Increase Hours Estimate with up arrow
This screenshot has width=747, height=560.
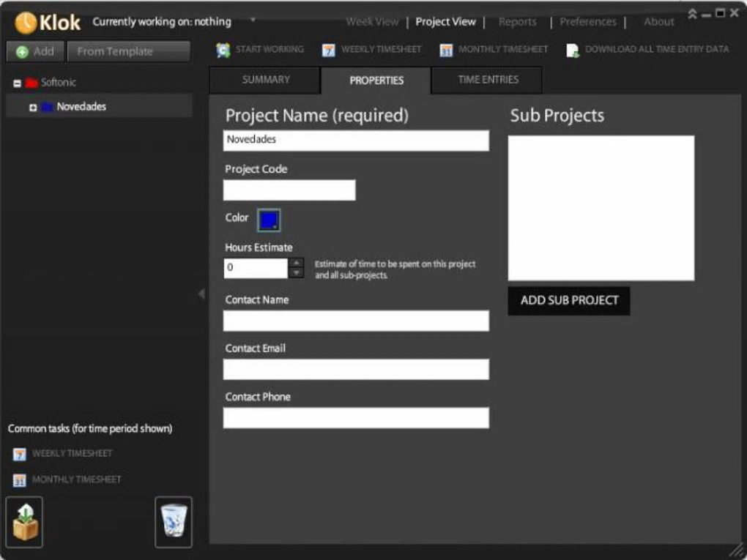297,262
